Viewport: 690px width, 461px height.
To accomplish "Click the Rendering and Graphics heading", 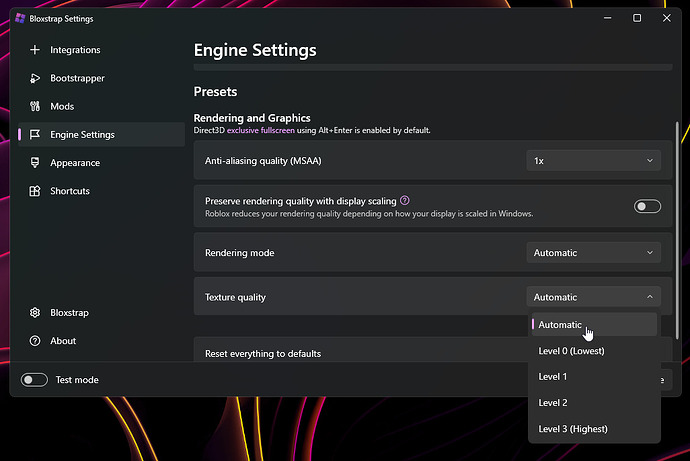I will point(252,118).
